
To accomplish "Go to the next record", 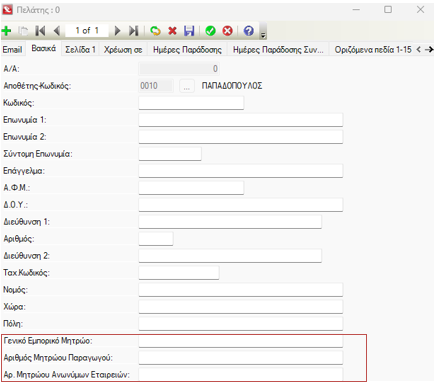I will tap(117, 31).
